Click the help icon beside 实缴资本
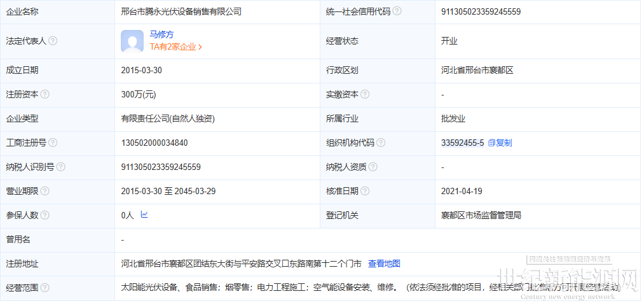 365,94
